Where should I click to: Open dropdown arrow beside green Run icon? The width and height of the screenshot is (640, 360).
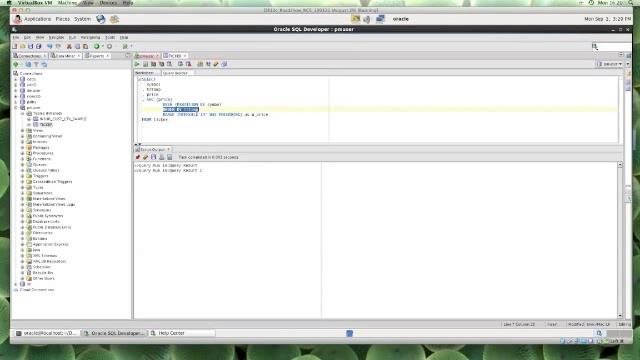click(x=102, y=47)
